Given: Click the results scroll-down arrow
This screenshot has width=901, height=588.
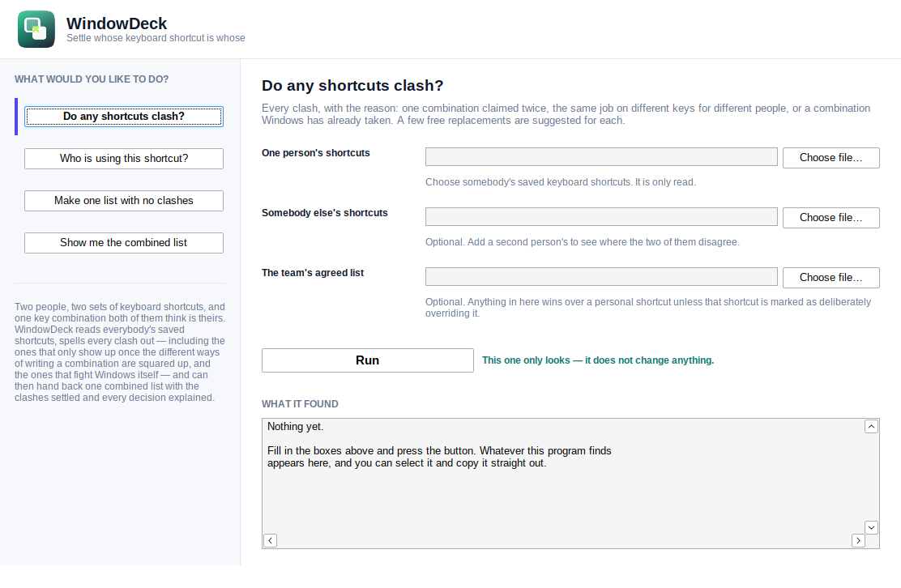Looking at the screenshot, I should (871, 527).
